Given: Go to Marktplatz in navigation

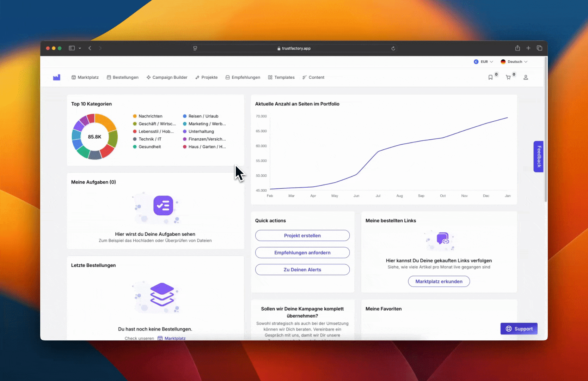Looking at the screenshot, I should 85,77.
